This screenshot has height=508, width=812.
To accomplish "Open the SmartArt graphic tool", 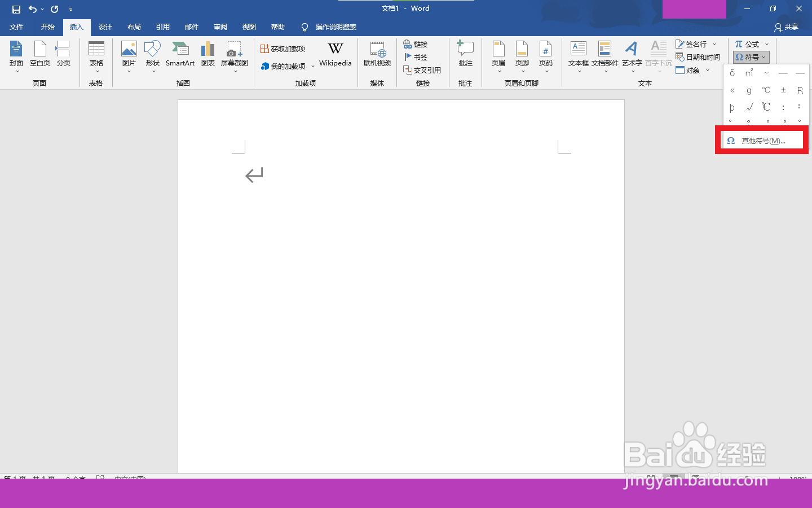I will pos(180,54).
